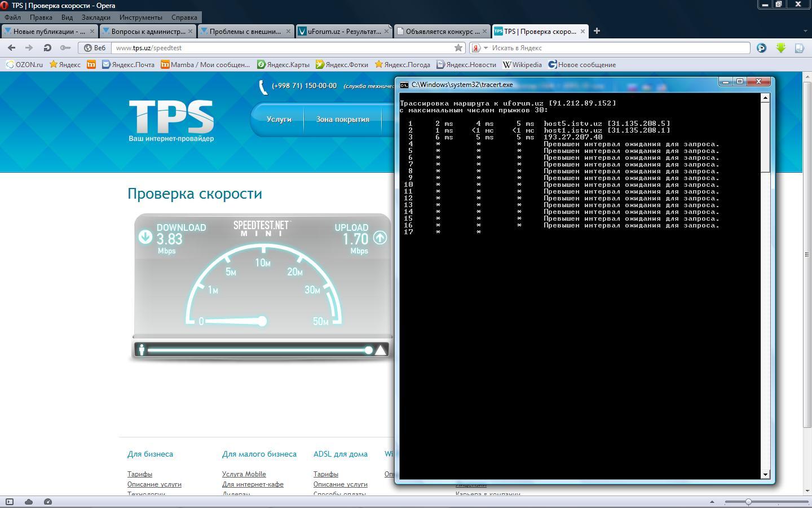Viewport: 812px width, 508px height.
Task: Expand zoom options arrow beside zoom slider
Action: tap(712, 502)
